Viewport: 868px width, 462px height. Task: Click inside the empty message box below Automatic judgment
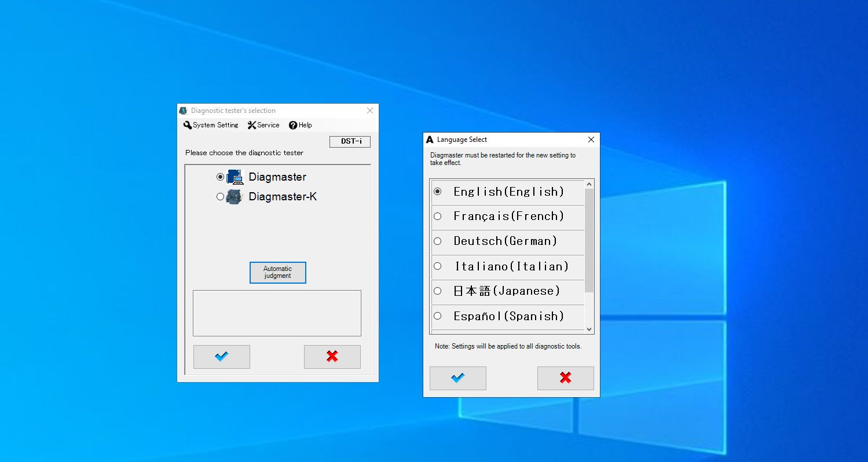coord(277,313)
